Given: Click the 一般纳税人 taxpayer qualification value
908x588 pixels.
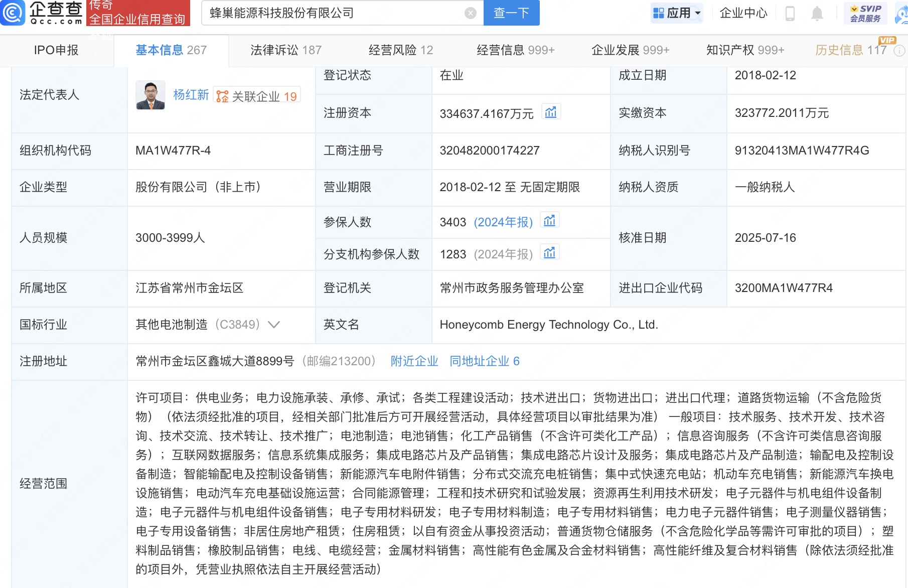Looking at the screenshot, I should (765, 187).
